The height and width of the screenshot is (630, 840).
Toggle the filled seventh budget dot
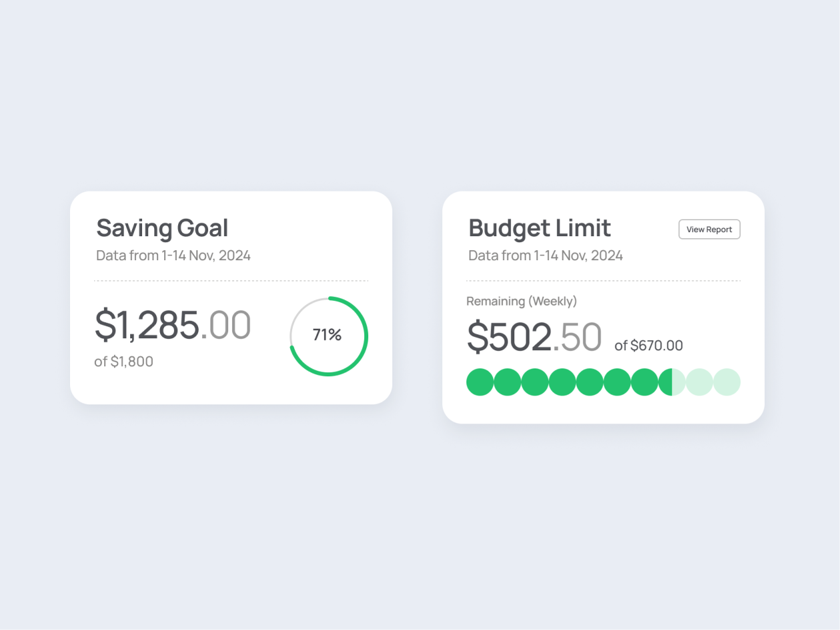644,382
